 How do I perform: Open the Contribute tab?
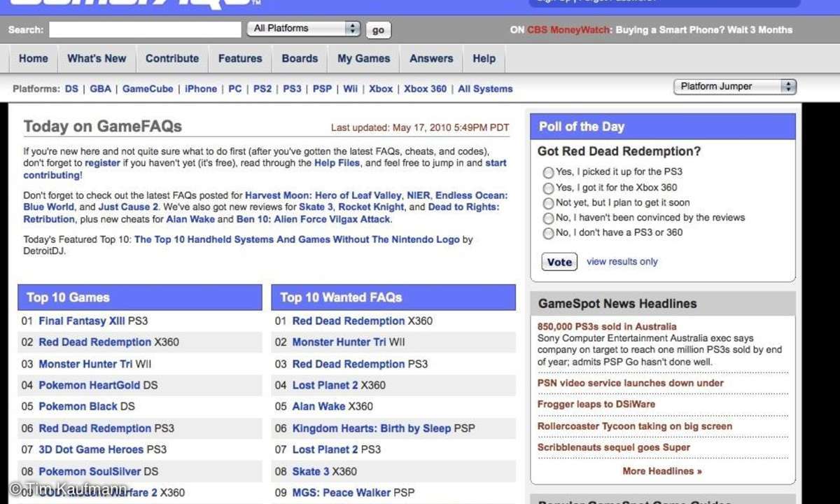[172, 59]
